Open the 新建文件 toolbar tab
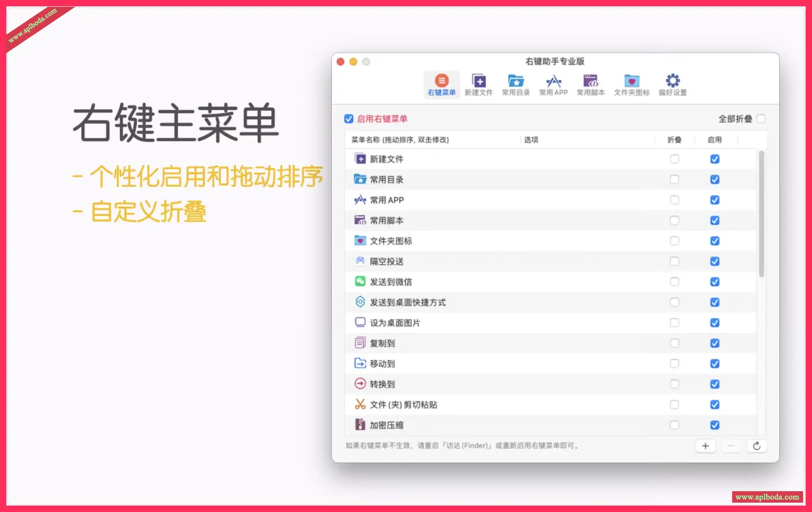 pos(479,84)
